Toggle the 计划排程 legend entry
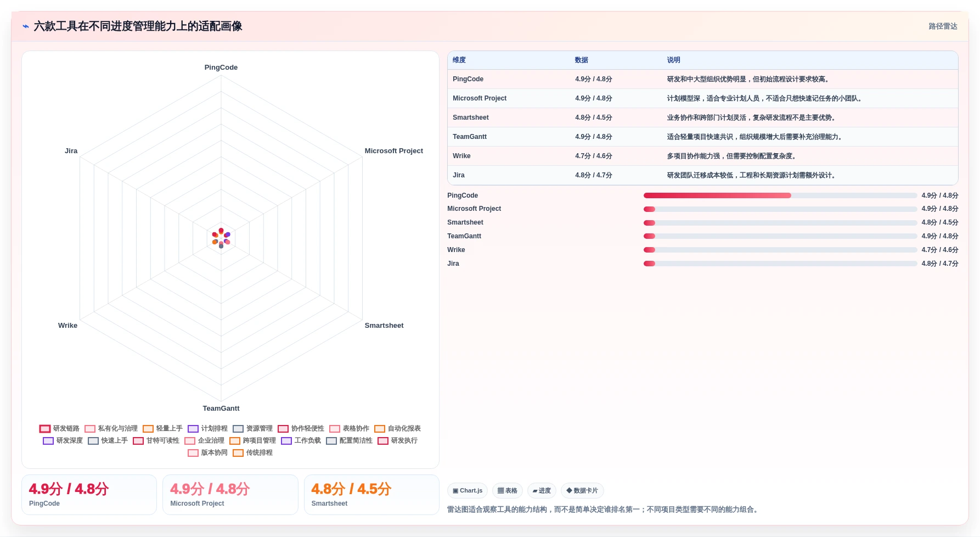The image size is (980, 537). (207, 428)
